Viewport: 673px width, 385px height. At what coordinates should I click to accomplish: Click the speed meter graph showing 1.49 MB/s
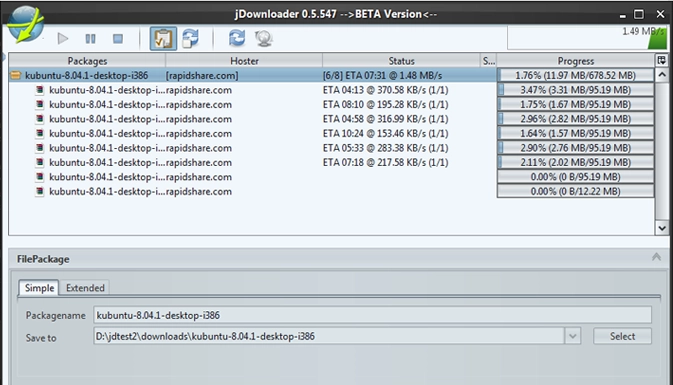click(x=587, y=38)
